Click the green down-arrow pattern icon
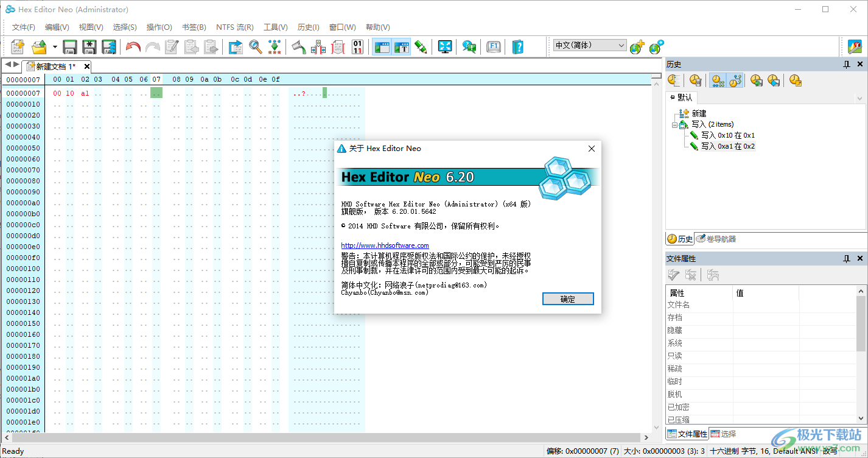The height and width of the screenshot is (458, 868). [x=275, y=47]
